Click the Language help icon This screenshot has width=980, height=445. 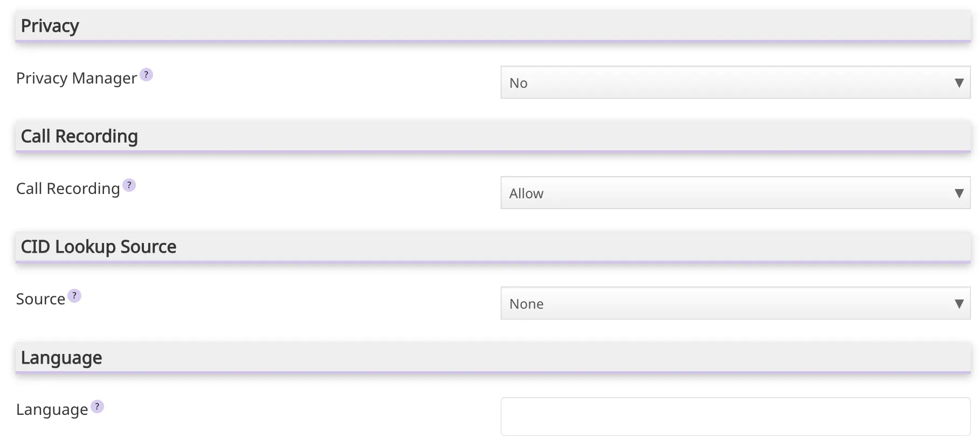click(x=96, y=407)
